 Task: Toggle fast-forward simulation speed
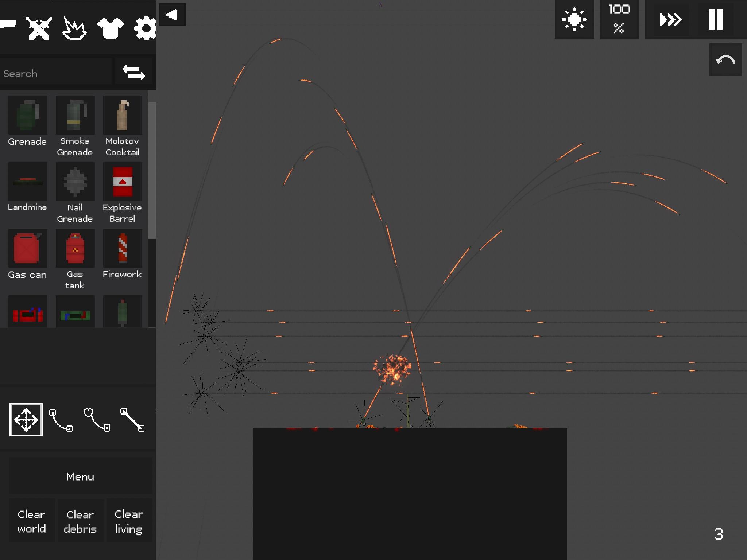point(670,19)
